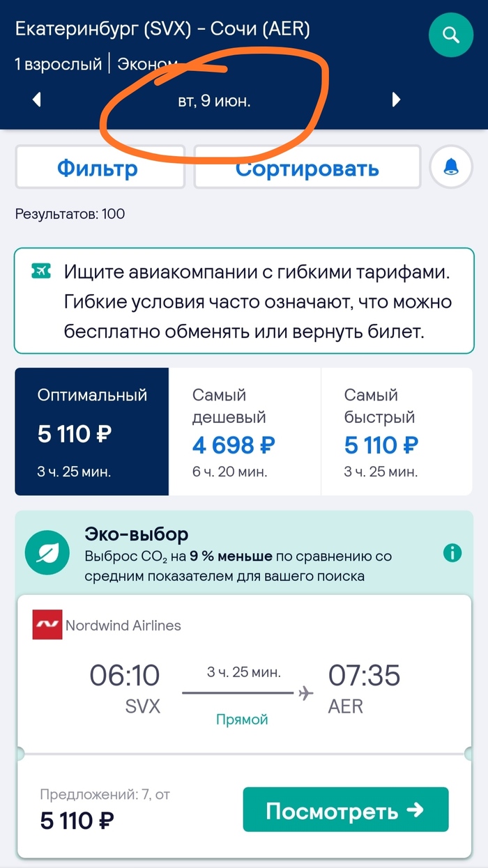The image size is (488, 868).
Task: Tap the green leaf Эко-выбор icon
Action: [46, 555]
